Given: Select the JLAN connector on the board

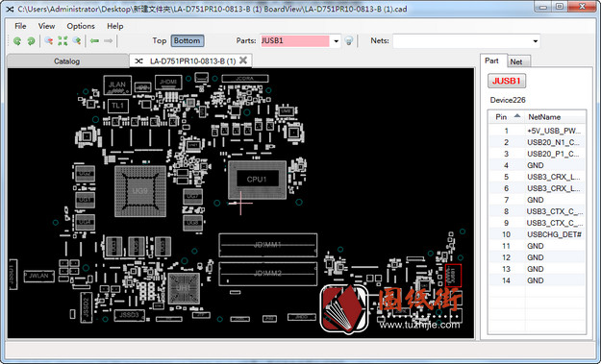Looking at the screenshot, I should 117,85.
